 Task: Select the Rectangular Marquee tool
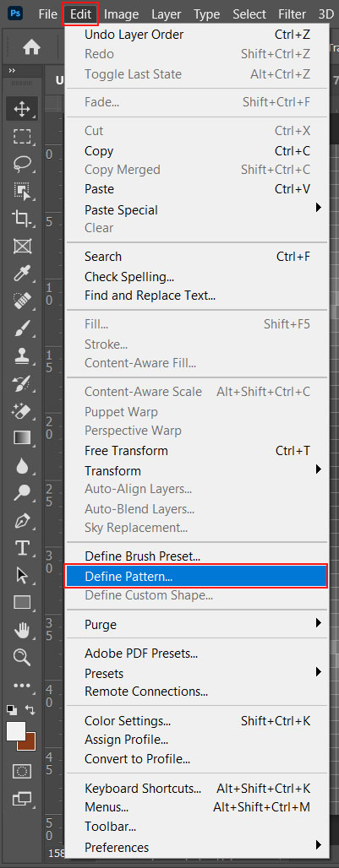pyautogui.click(x=22, y=136)
